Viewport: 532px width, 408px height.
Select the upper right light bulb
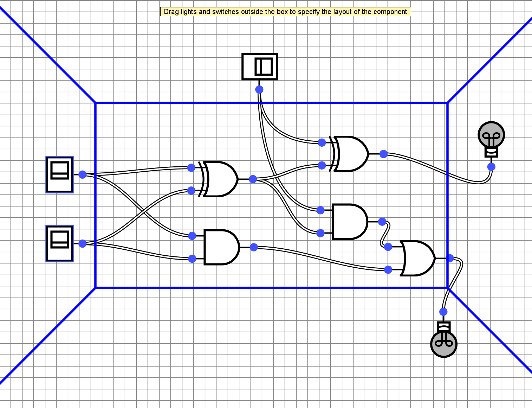click(x=491, y=139)
